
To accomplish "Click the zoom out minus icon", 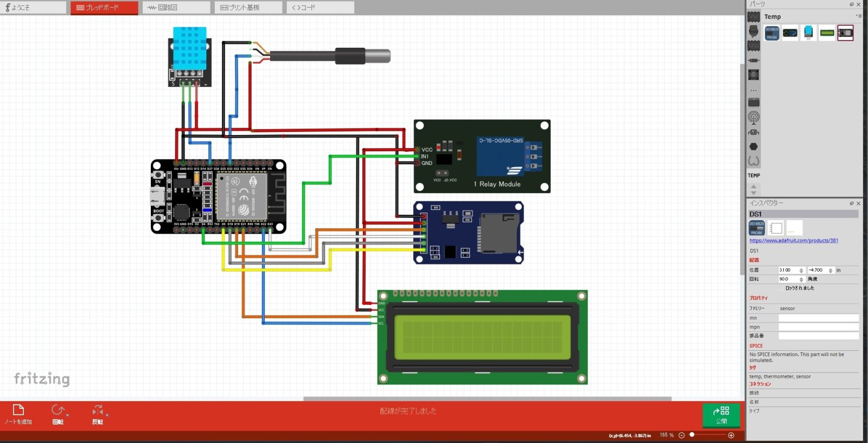I will click(682, 435).
